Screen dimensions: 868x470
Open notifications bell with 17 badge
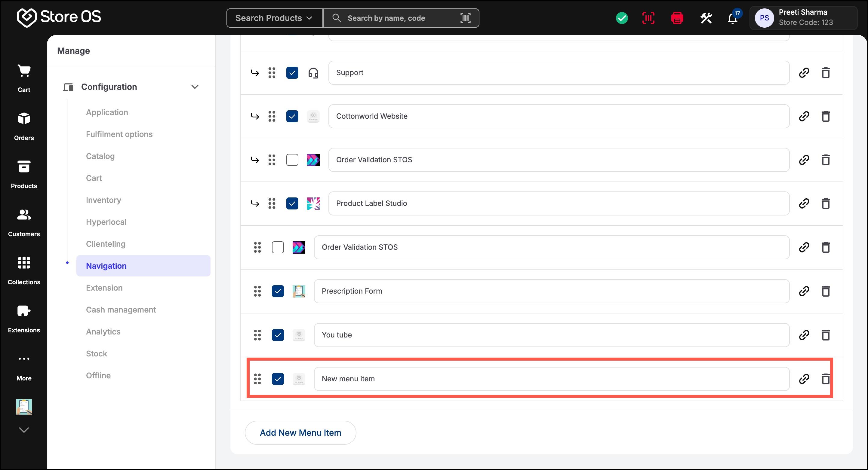734,17
